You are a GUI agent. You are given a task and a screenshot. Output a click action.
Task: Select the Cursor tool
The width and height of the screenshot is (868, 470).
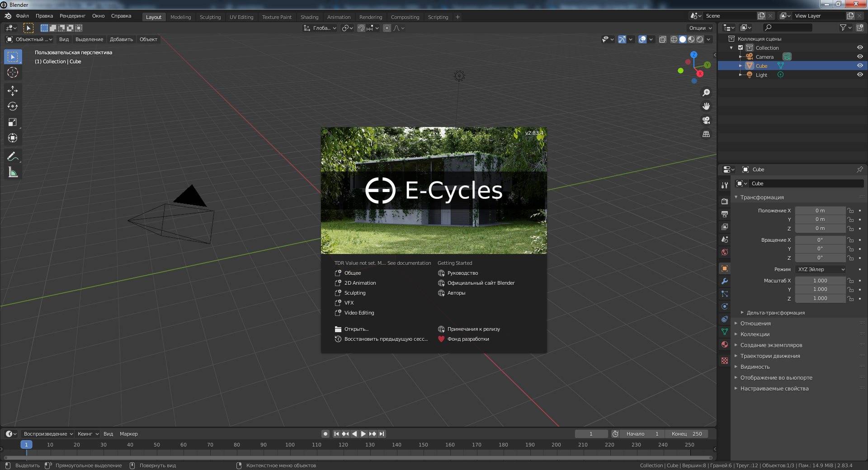click(x=13, y=72)
